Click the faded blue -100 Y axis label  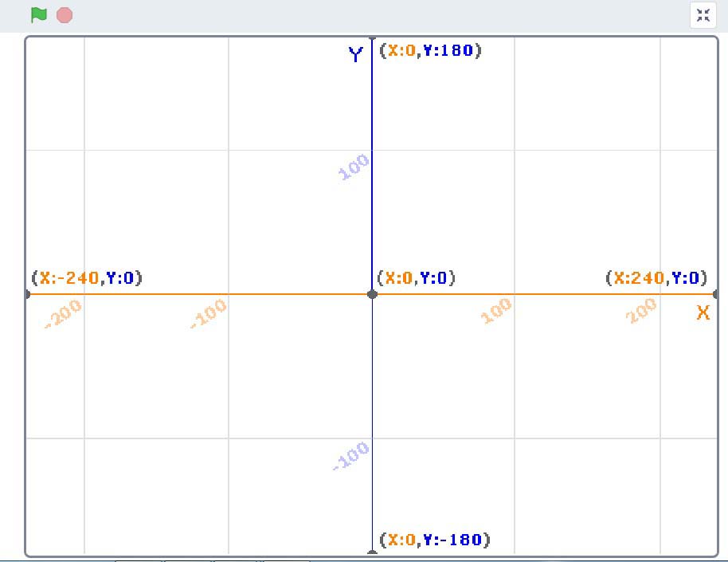point(351,456)
